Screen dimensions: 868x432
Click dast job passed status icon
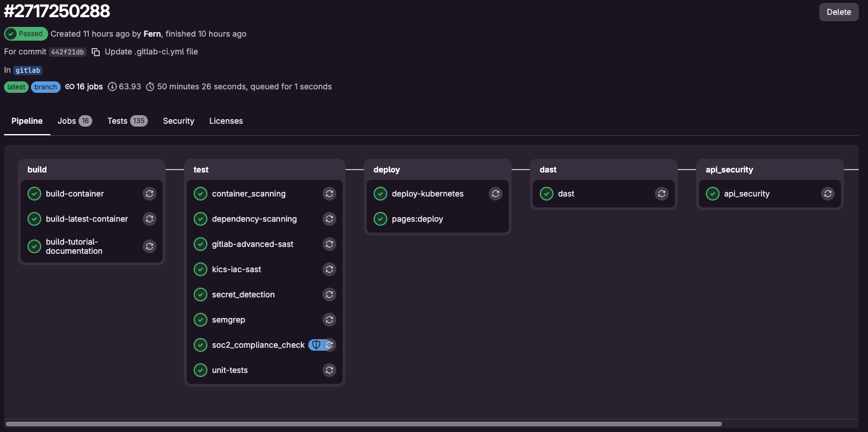click(x=547, y=194)
